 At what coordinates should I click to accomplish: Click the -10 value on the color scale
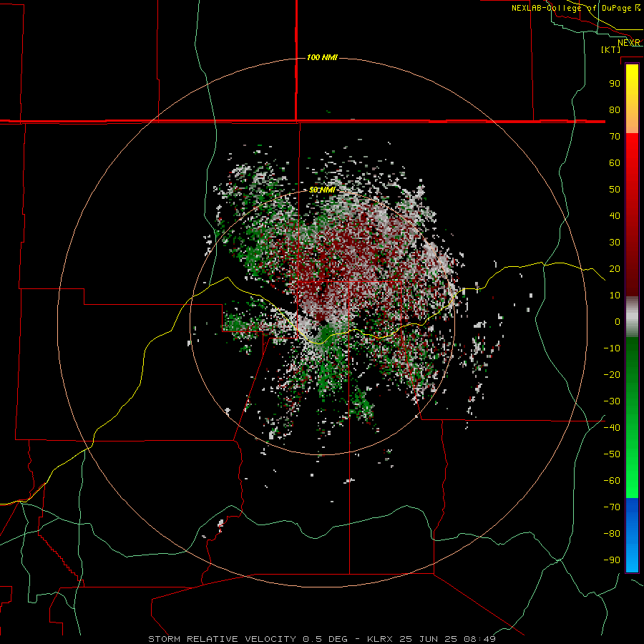click(x=612, y=348)
